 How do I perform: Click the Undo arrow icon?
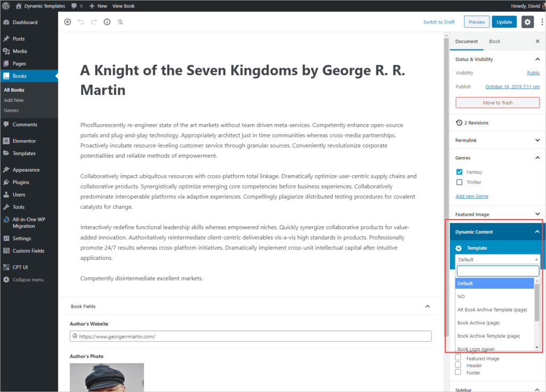pyautogui.click(x=81, y=22)
